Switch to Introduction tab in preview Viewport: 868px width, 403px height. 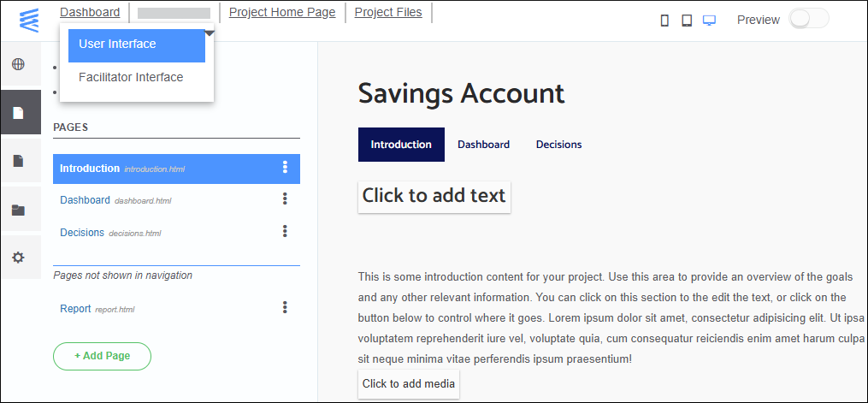401,145
